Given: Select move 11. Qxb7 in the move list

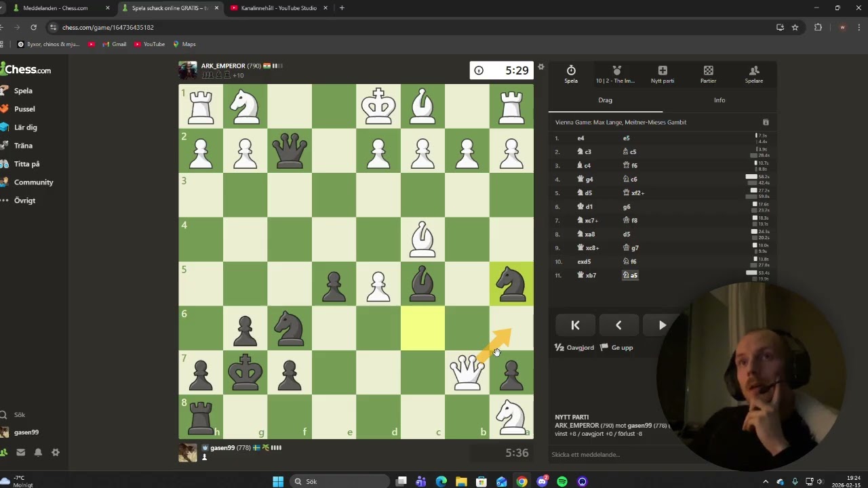Looking at the screenshot, I should (587, 275).
